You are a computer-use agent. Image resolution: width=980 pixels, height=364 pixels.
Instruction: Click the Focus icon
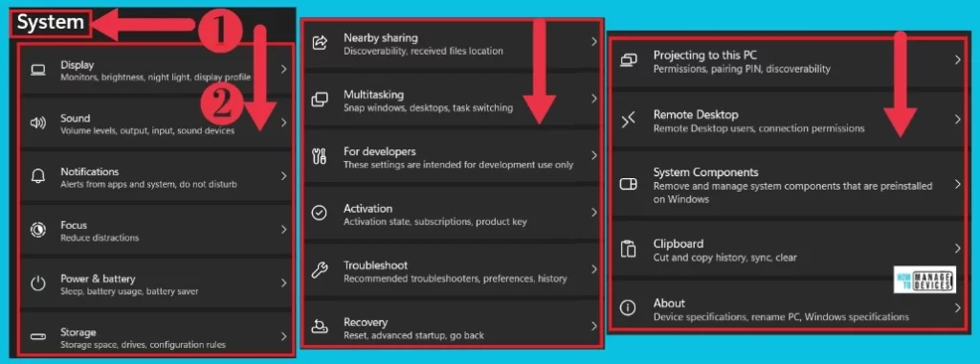[x=37, y=230]
